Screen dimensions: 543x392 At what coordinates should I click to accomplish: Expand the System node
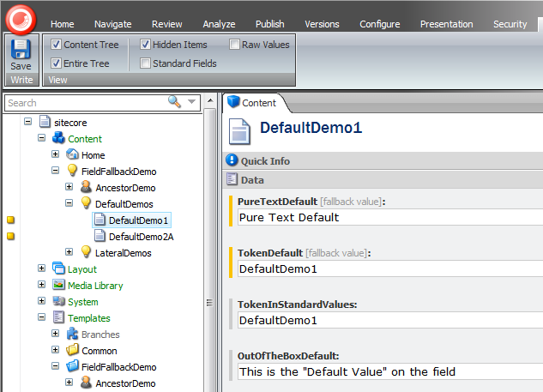pyautogui.click(x=41, y=300)
